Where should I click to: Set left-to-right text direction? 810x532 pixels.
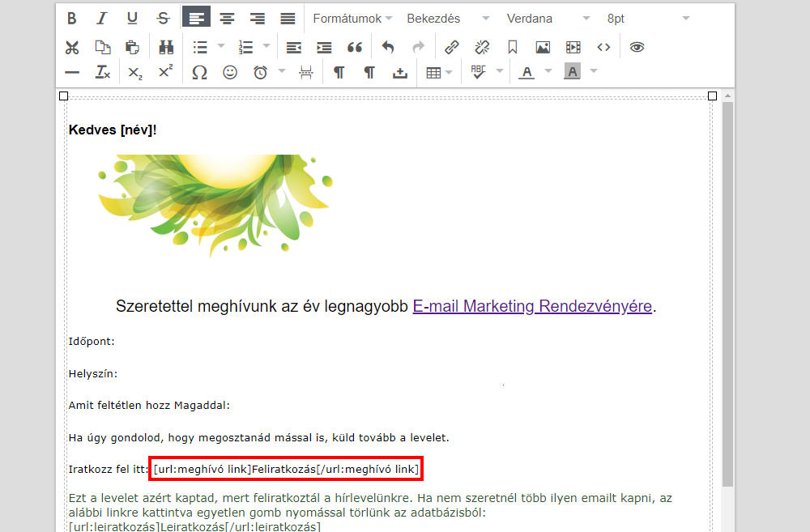[x=339, y=72]
